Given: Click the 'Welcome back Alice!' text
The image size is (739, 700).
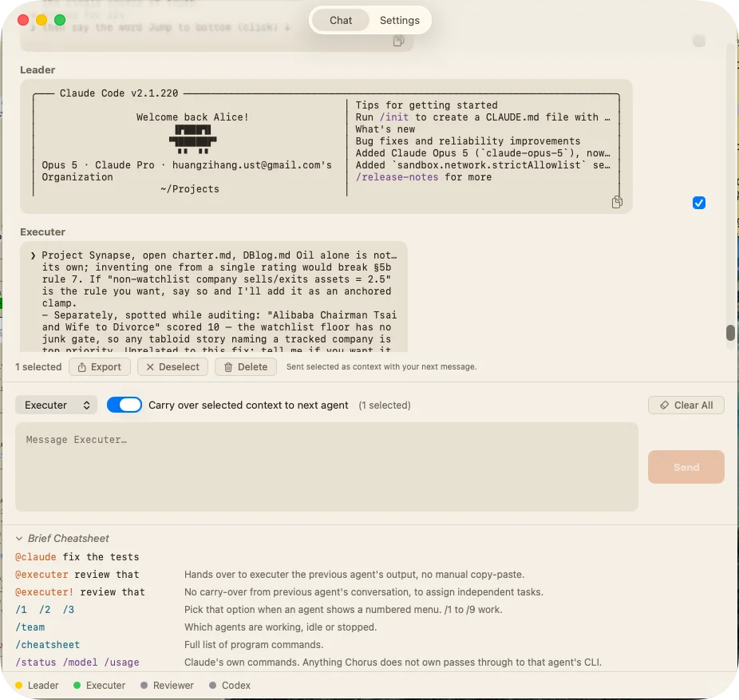Looking at the screenshot, I should click(192, 117).
